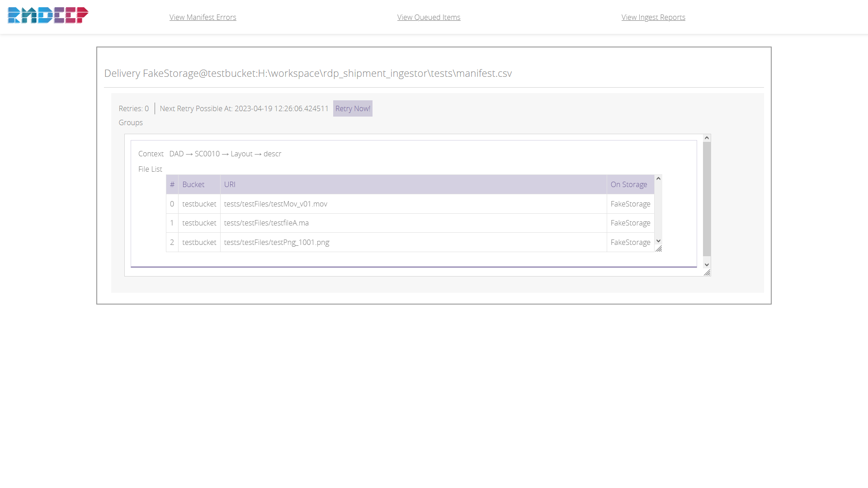The width and height of the screenshot is (868, 488).
Task: Click the groups panel scrollbar thumb
Action: click(707, 199)
